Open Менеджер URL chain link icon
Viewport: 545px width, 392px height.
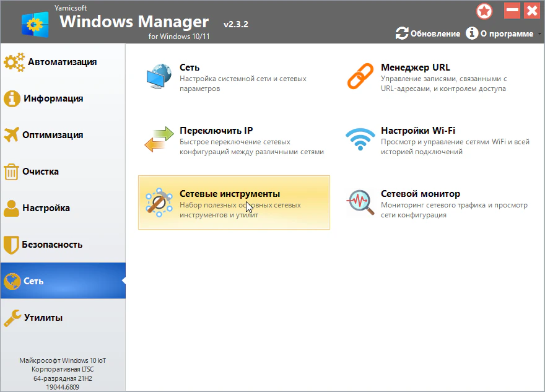tap(360, 77)
